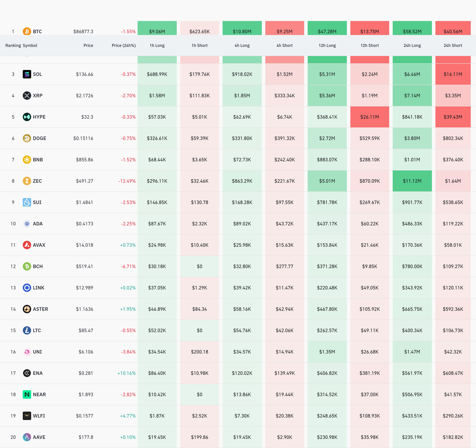Image resolution: width=476 pixels, height=448 pixels.
Task: Open the LINK symbol link
Action: pyautogui.click(x=38, y=288)
